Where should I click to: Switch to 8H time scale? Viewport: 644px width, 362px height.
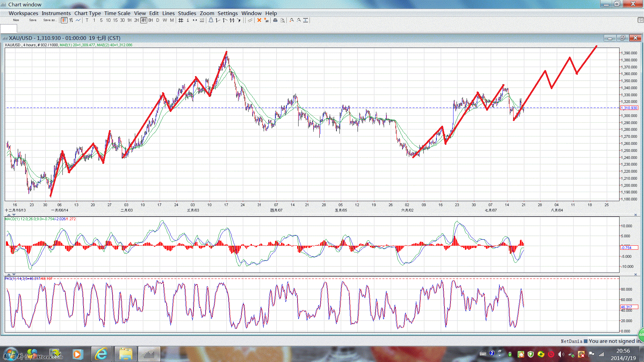pos(151,20)
